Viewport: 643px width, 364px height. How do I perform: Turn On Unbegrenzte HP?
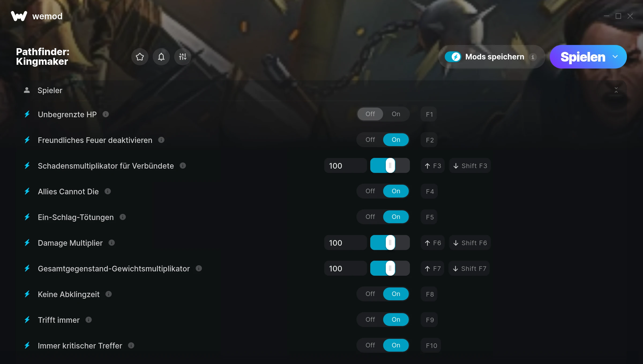click(x=396, y=114)
